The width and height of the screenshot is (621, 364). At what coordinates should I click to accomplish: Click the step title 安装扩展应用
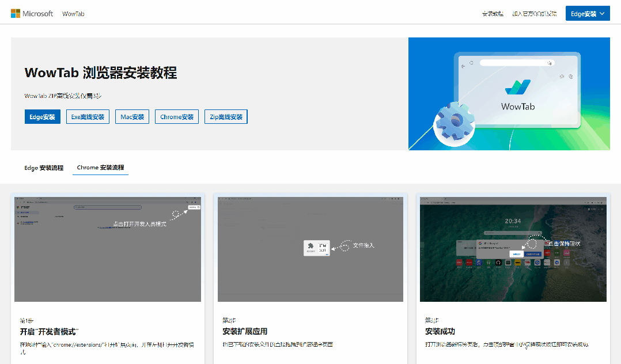[x=245, y=331]
